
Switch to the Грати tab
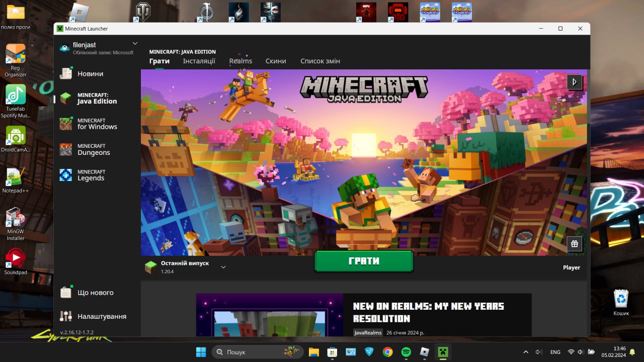(x=159, y=61)
